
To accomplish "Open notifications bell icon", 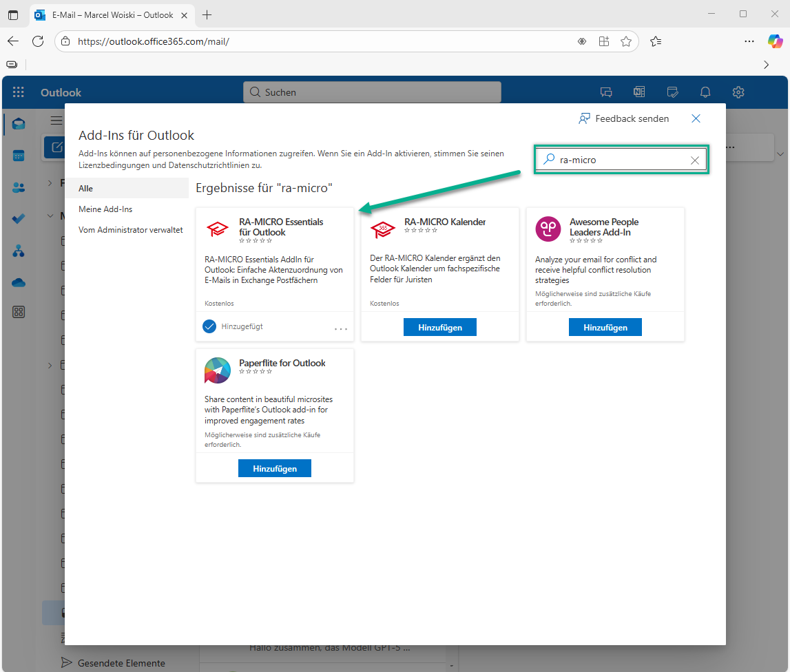I will point(705,92).
